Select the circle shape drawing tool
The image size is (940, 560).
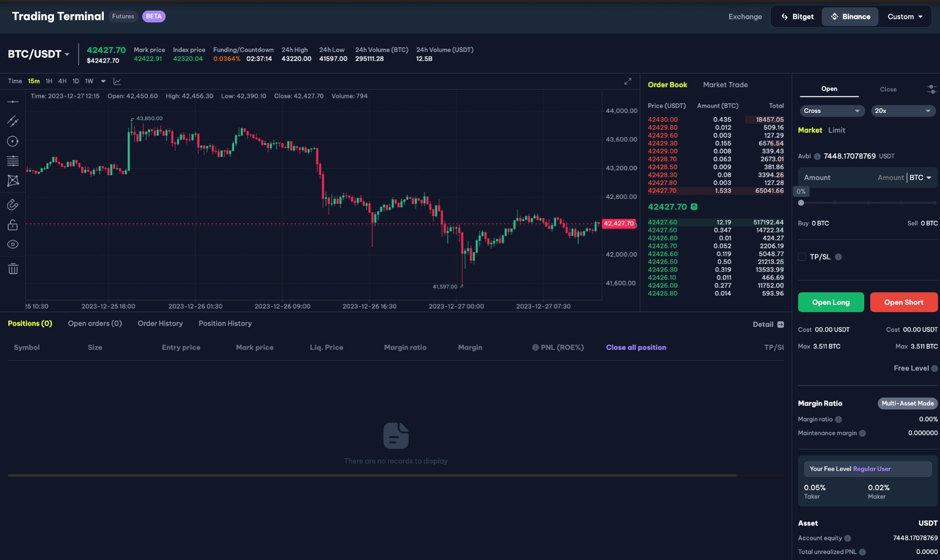click(13, 141)
